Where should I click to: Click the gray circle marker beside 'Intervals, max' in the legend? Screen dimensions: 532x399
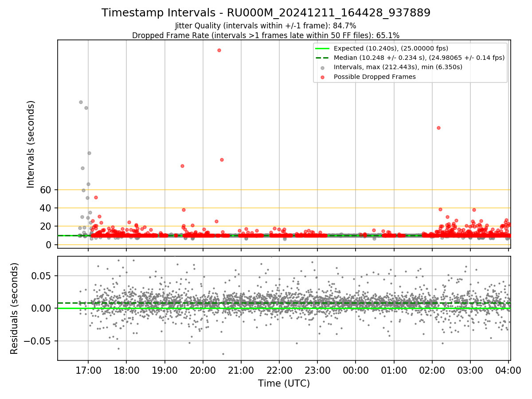[322, 68]
